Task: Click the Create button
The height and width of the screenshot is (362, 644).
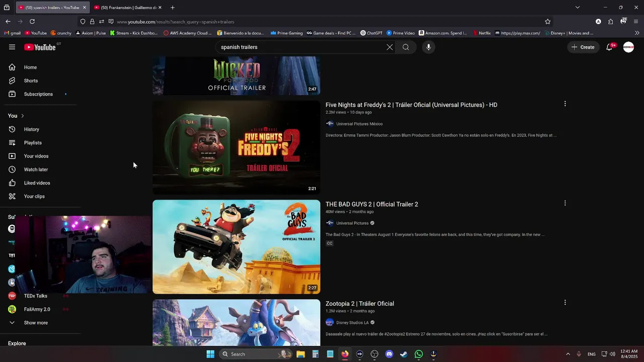Action: tap(583, 47)
